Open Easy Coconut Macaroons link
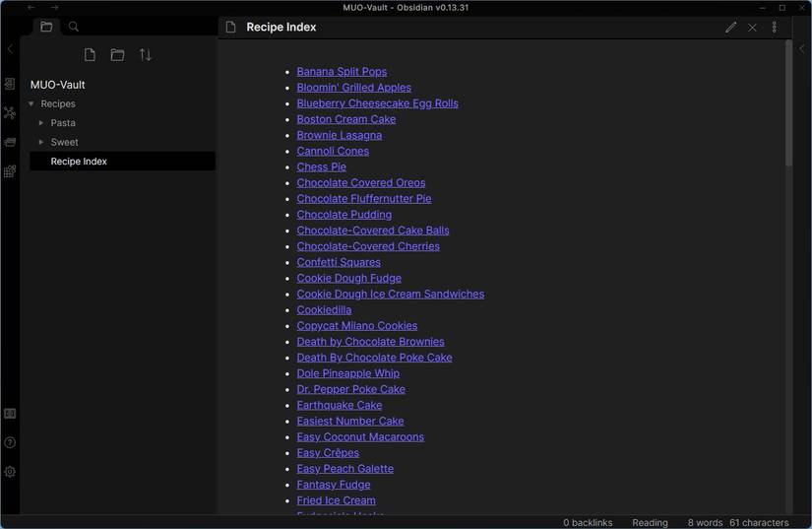Screen dimensions: 812x529 pos(360,436)
